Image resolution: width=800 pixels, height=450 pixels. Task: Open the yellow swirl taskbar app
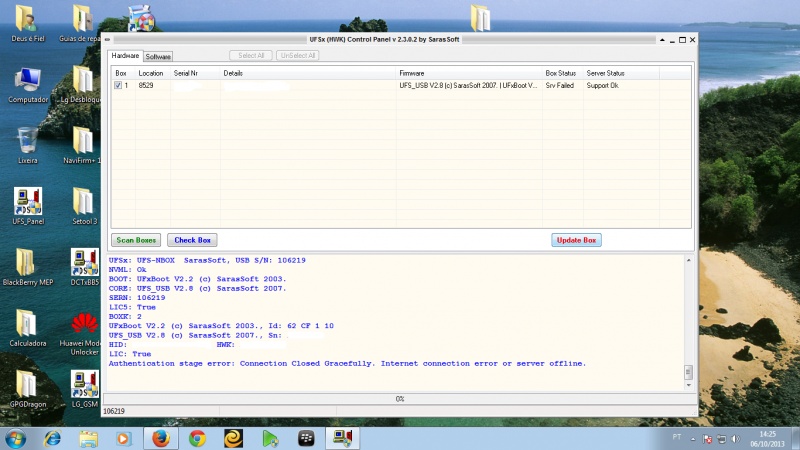233,438
